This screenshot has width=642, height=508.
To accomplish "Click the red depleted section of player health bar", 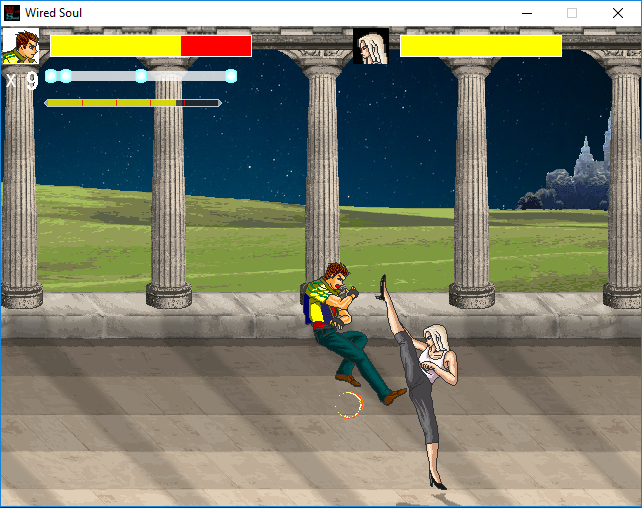I will click(215, 46).
